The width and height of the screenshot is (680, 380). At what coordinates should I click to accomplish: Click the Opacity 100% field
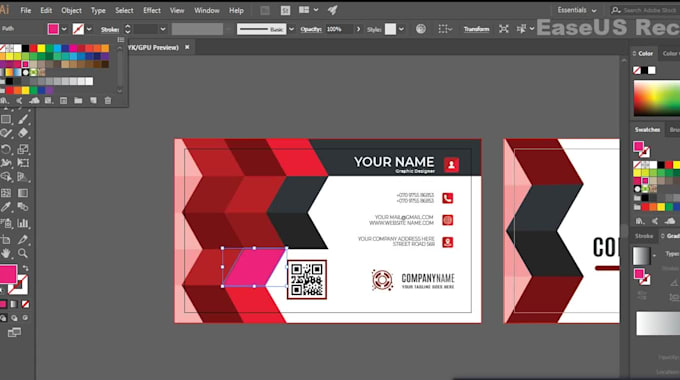coord(339,29)
